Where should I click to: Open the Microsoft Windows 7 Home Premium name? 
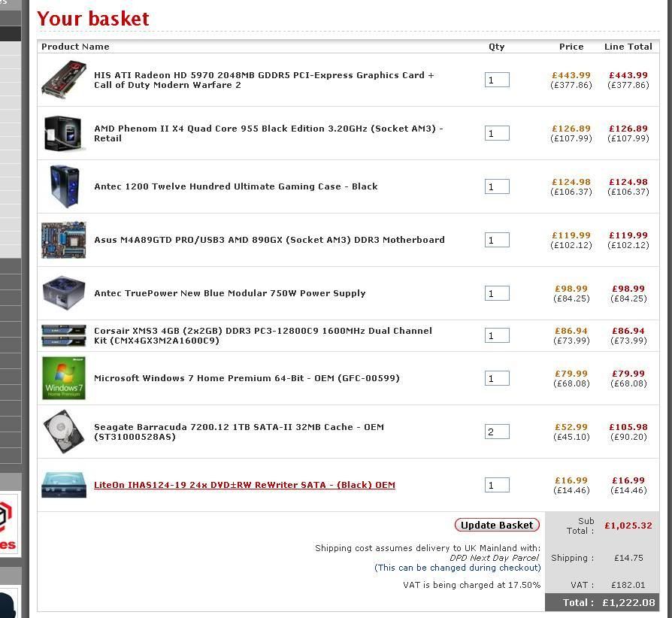click(x=247, y=378)
